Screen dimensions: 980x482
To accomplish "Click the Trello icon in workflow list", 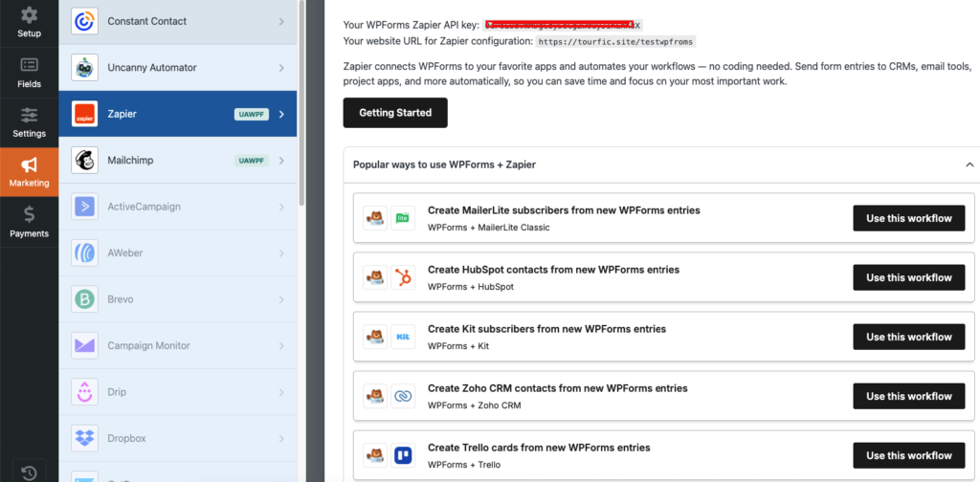I will point(403,455).
